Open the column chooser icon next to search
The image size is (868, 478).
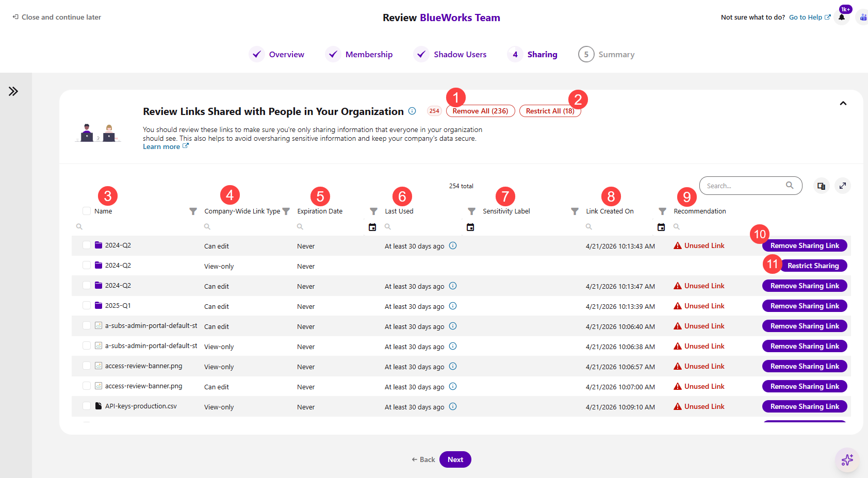822,186
